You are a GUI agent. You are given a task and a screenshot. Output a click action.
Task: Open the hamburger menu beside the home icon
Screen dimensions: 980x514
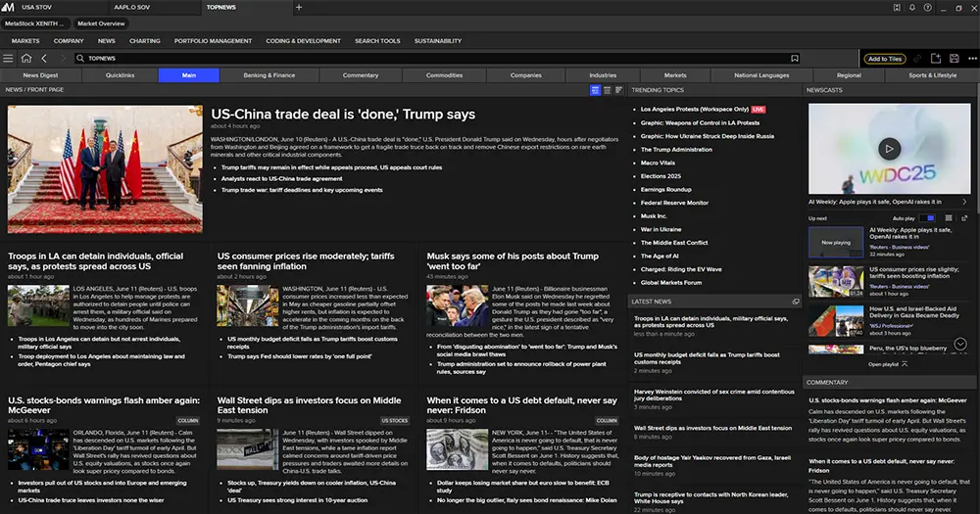[9, 59]
